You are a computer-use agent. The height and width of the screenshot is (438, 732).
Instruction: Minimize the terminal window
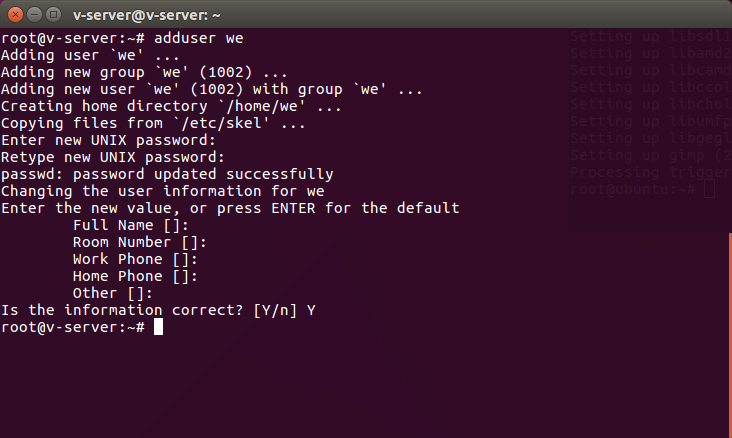33,14
